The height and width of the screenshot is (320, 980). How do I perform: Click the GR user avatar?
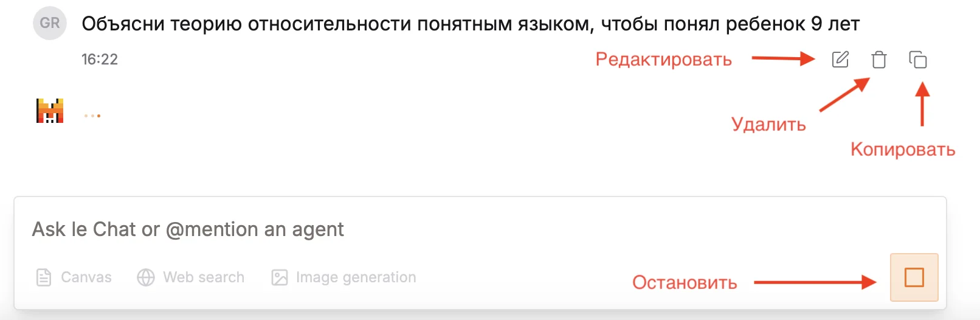pyautogui.click(x=50, y=23)
